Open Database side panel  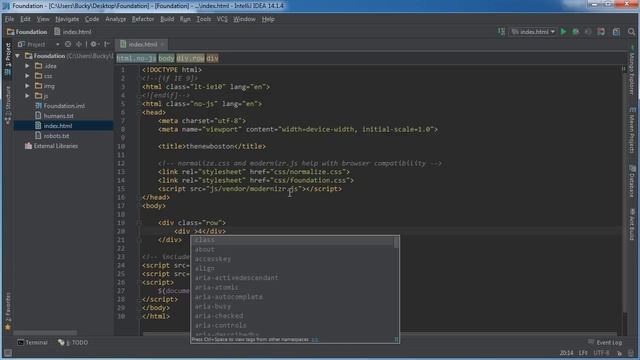point(632,181)
